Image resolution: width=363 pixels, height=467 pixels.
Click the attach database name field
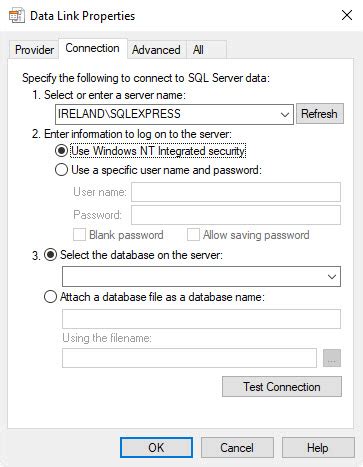click(x=201, y=319)
